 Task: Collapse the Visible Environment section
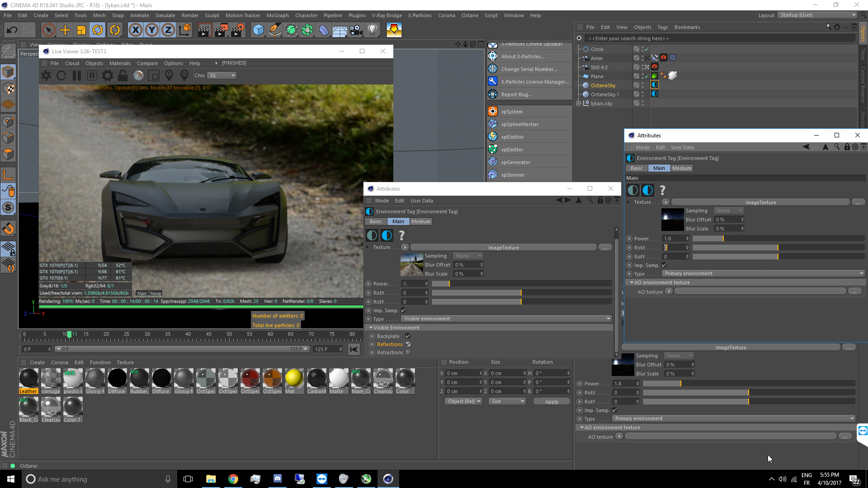[371, 328]
